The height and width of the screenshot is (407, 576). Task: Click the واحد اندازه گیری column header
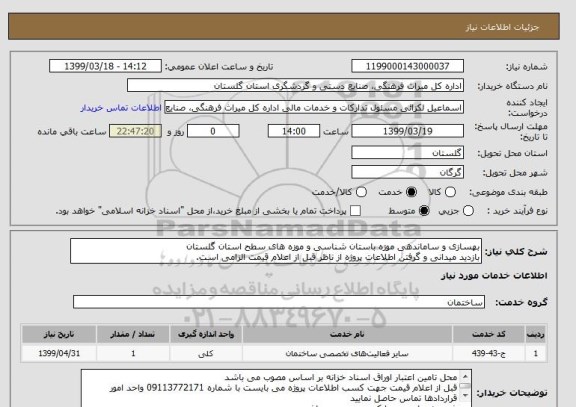pyautogui.click(x=206, y=334)
